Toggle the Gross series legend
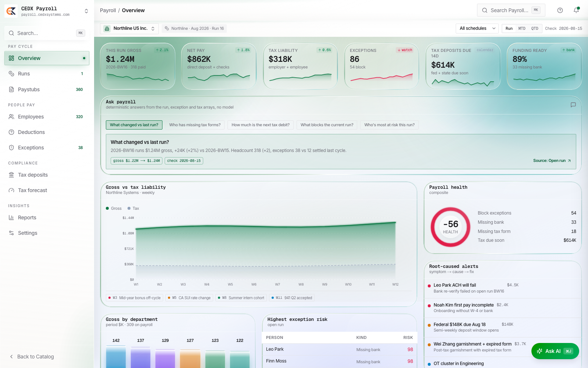Screen dimensions: 588x368 (114, 208)
